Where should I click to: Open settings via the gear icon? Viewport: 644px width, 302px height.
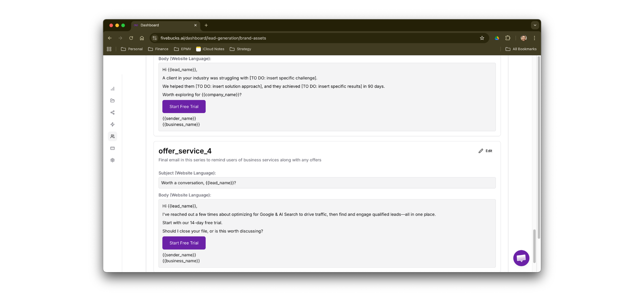[x=112, y=160]
